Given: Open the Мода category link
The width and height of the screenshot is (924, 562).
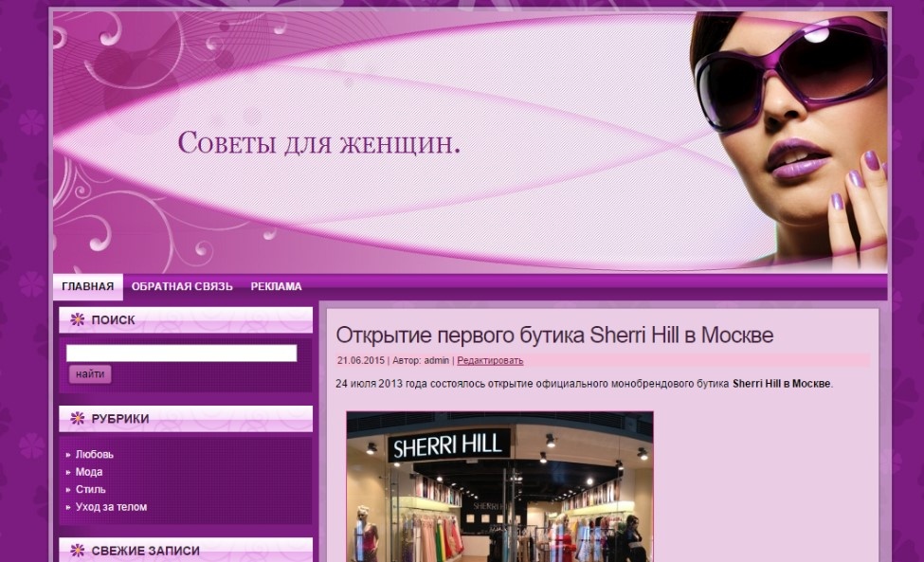Looking at the screenshot, I should pyautogui.click(x=89, y=472).
